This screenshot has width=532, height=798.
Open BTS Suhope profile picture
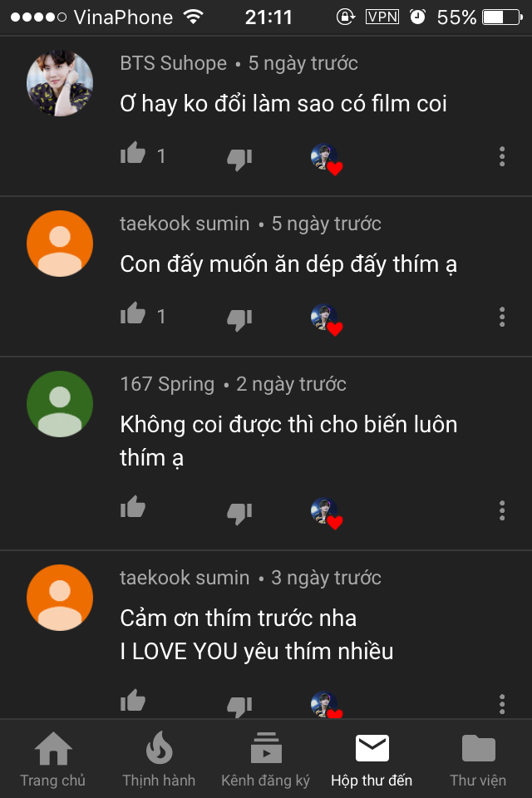click(x=60, y=83)
